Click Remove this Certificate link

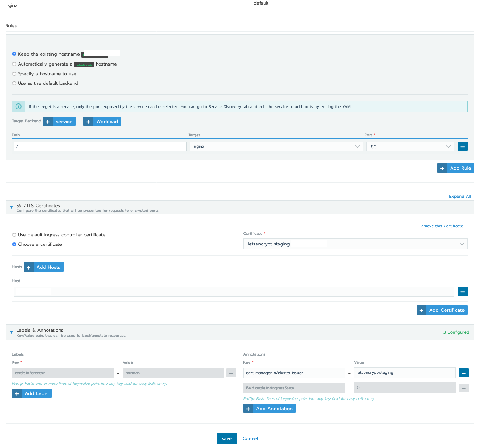tap(441, 226)
